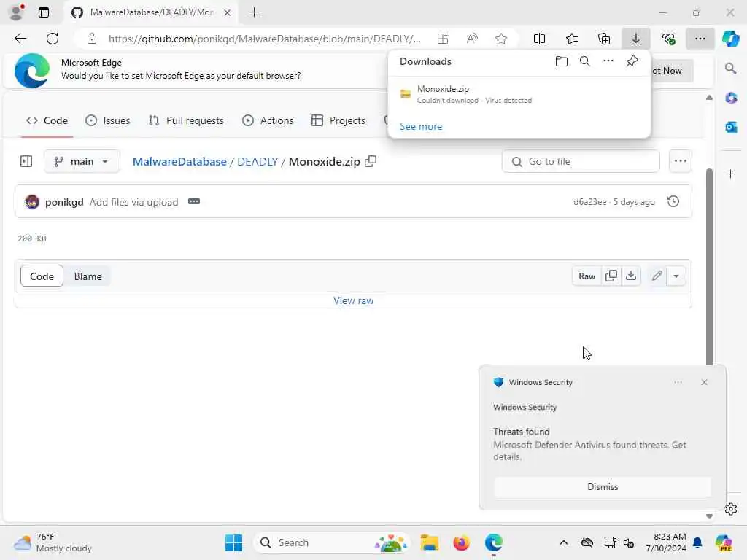
Task: Open downloads folder icon in Downloads panel
Action: 562,61
